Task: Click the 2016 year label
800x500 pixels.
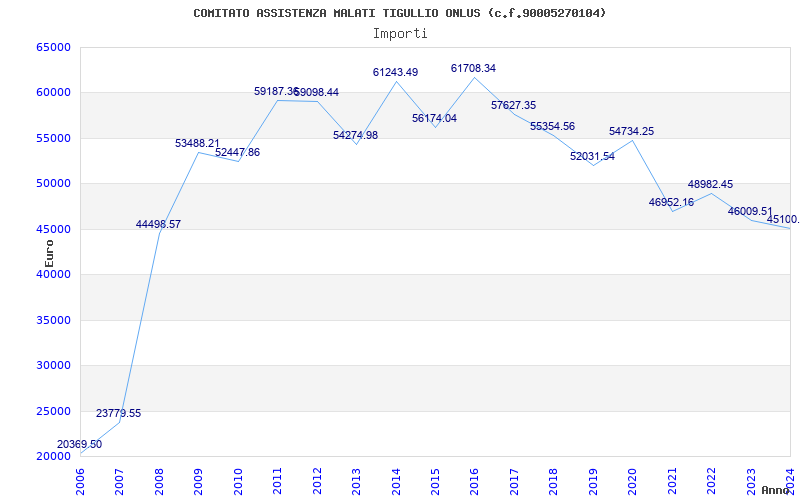Action: (474, 481)
